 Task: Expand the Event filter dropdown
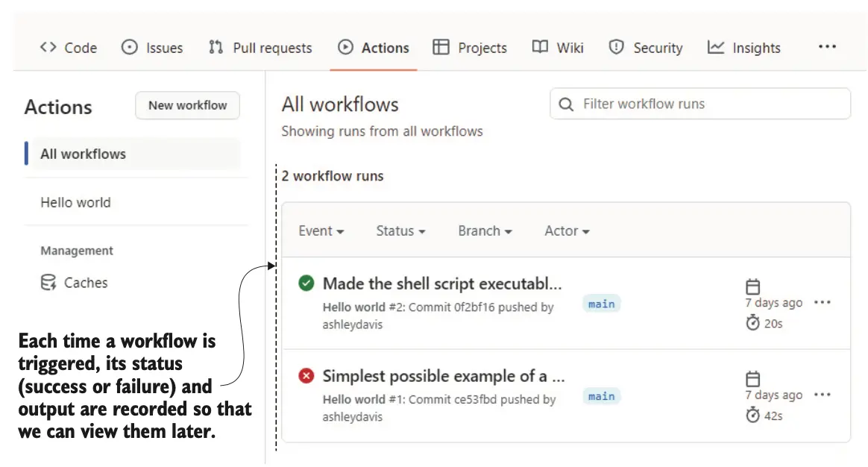(x=321, y=231)
